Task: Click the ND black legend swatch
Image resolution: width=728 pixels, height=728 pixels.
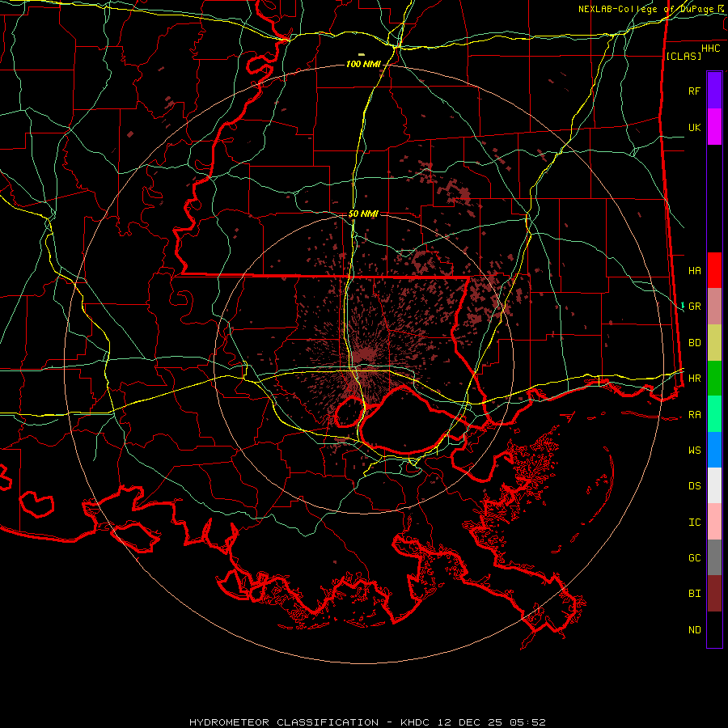Action: [x=714, y=629]
